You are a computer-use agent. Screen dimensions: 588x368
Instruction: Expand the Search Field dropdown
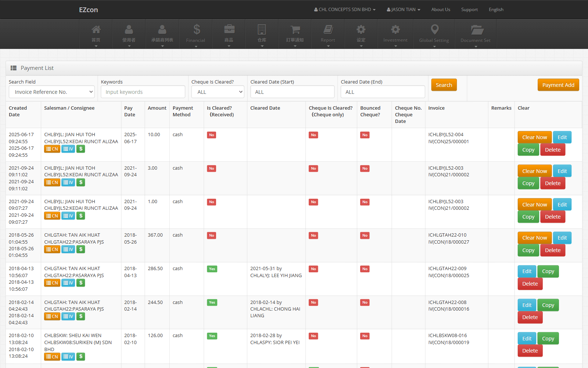pyautogui.click(x=52, y=92)
